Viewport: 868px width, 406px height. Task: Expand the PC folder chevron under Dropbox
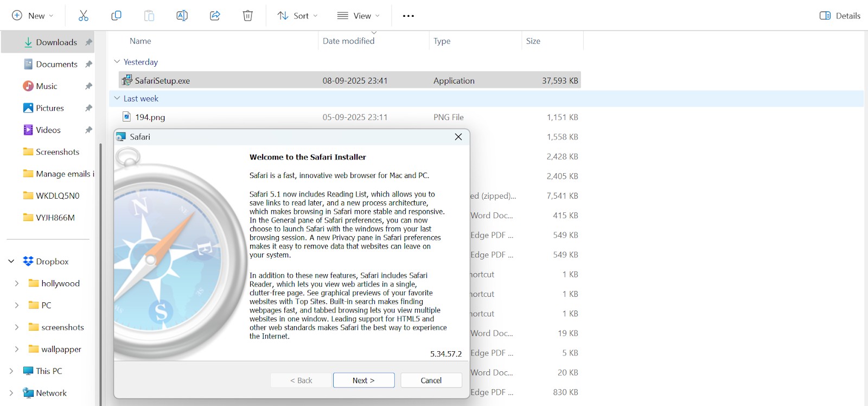click(17, 306)
